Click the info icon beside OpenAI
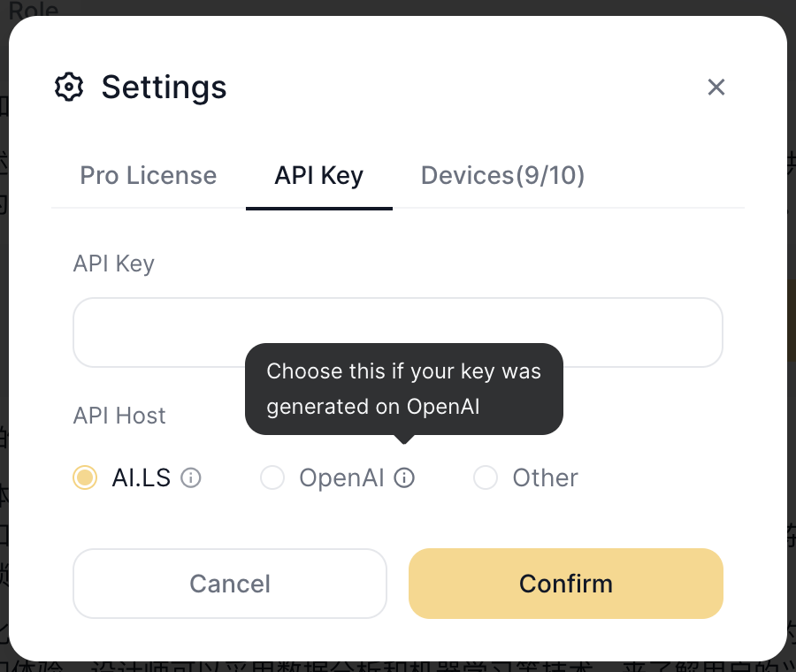 point(404,478)
